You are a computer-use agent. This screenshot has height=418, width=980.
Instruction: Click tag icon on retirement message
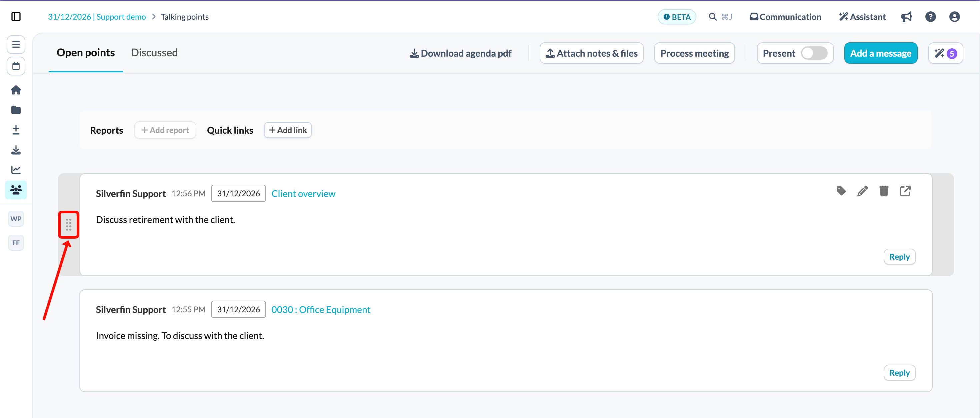[841, 191]
